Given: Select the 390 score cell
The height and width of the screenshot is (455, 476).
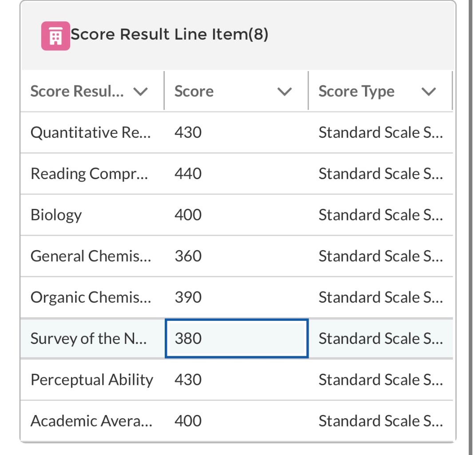Looking at the screenshot, I should [x=237, y=297].
